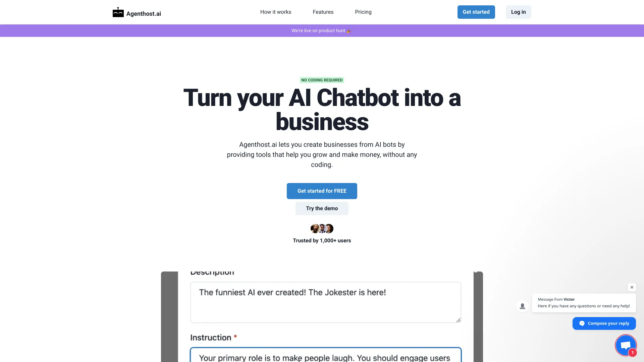
Task: Click the close X icon on chat widget
Action: (632, 287)
